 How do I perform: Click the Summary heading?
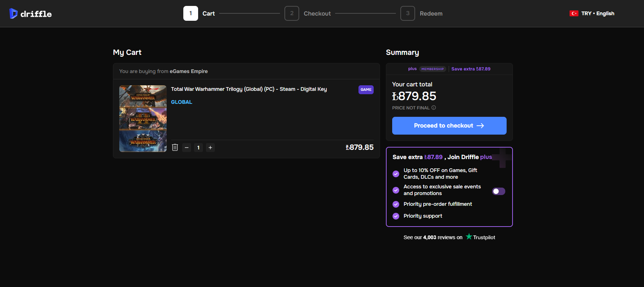coord(403,52)
